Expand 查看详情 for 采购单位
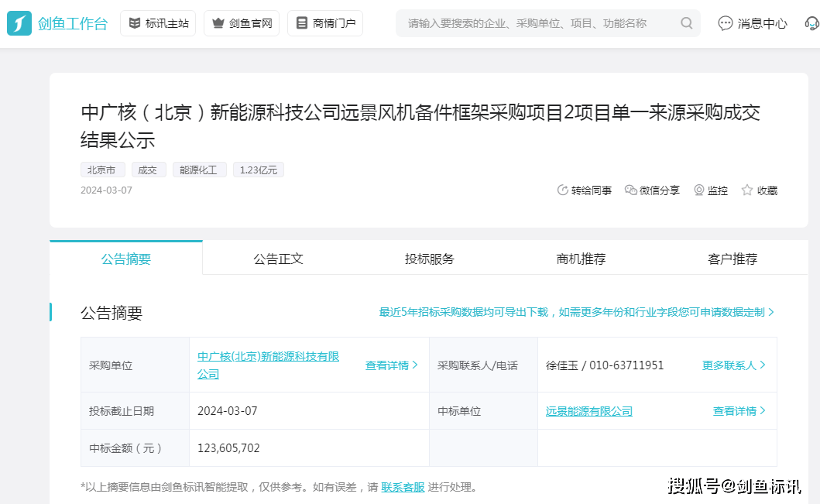820x504 pixels. [391, 365]
